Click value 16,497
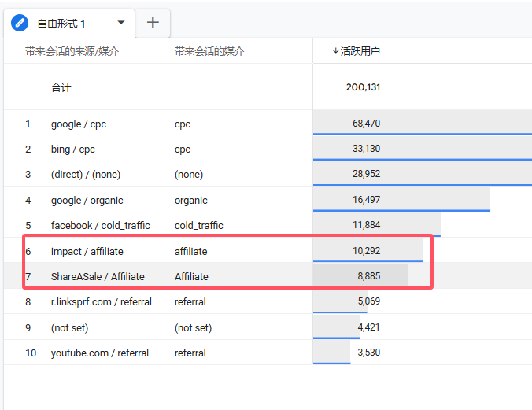This screenshot has width=532, height=410. pyautogui.click(x=366, y=200)
